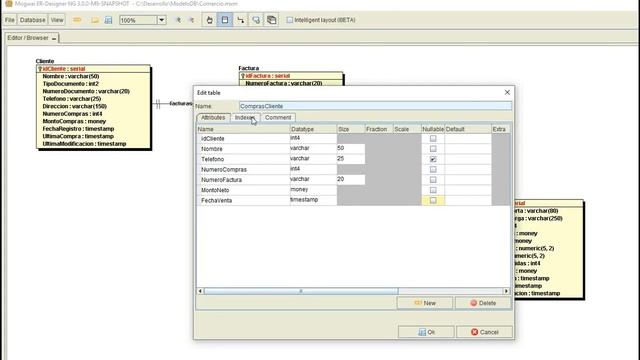The height and width of the screenshot is (360, 640).
Task: Click the table Name input field
Action: [x=375, y=106]
